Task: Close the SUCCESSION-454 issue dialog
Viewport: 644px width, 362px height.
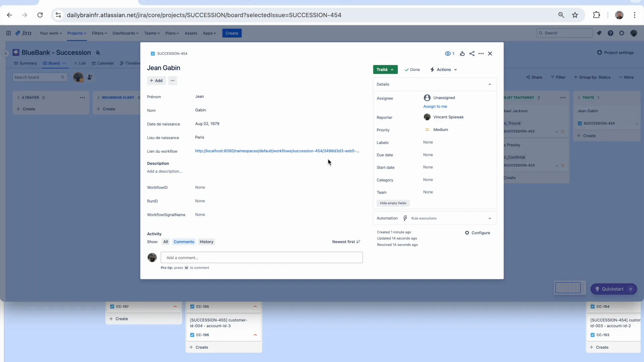Action: (x=490, y=54)
